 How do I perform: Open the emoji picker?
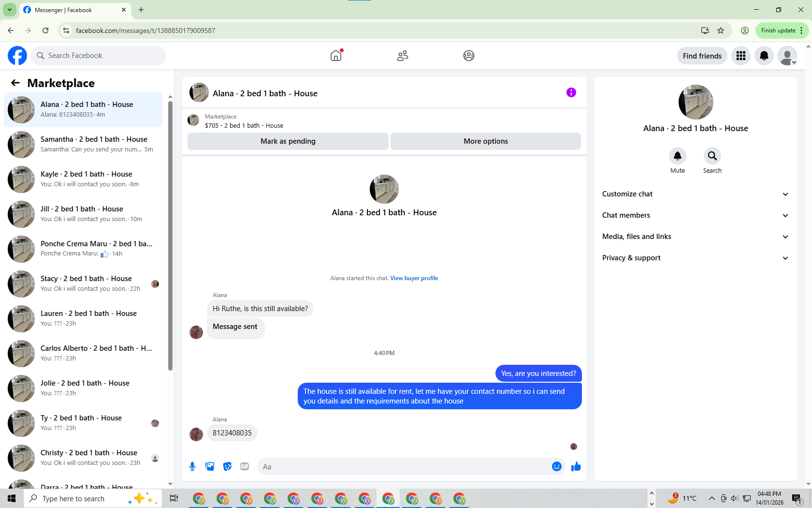click(x=557, y=466)
